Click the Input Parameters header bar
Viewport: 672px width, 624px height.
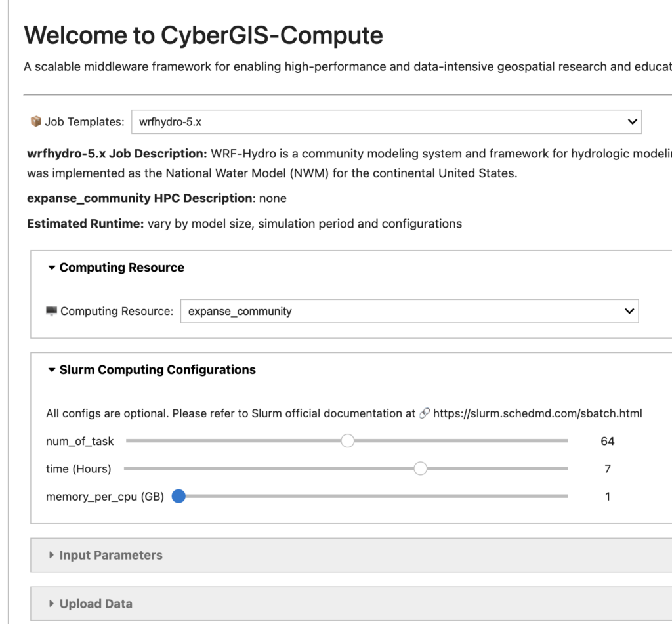coord(109,554)
